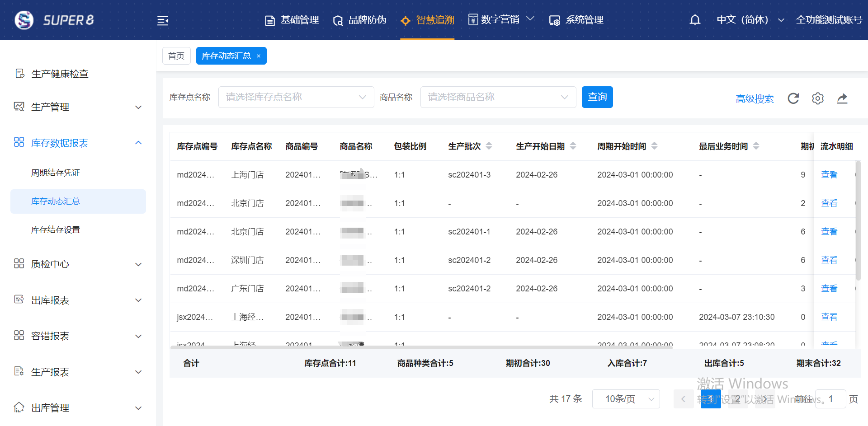Click the page number jump input field
The image size is (868, 426).
(830, 399)
